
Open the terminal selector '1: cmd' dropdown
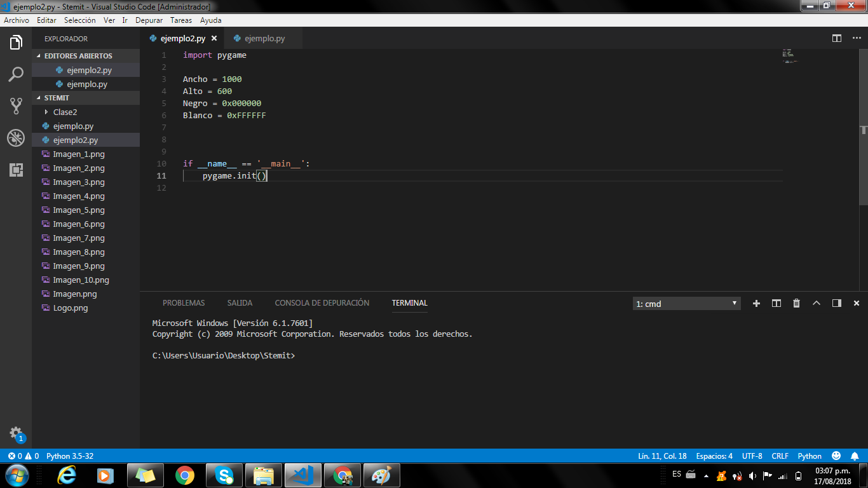(x=687, y=304)
